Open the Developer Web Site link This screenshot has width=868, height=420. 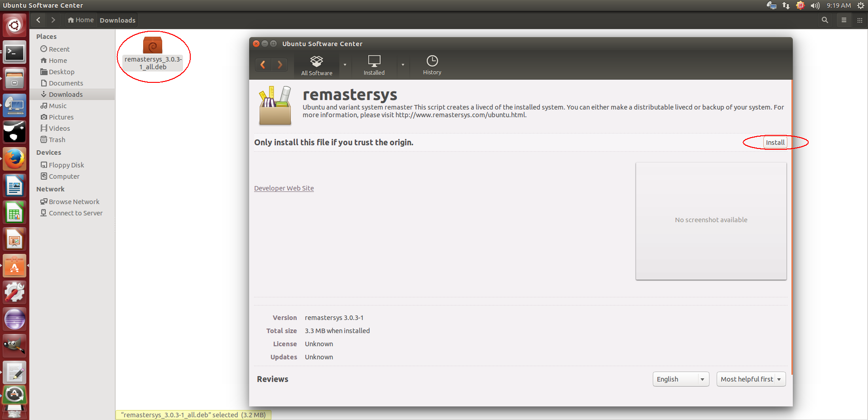pos(284,188)
